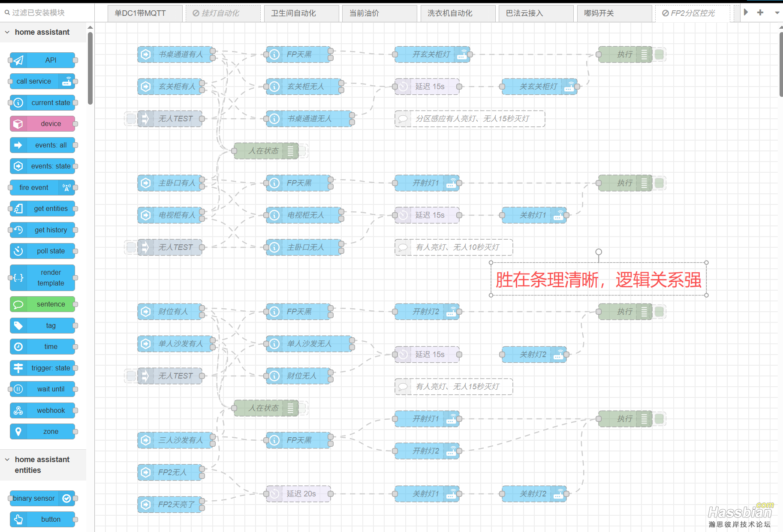Screen dimensions: 783x532
Task: Toggle the second 执行 debug node button
Action: click(660, 183)
